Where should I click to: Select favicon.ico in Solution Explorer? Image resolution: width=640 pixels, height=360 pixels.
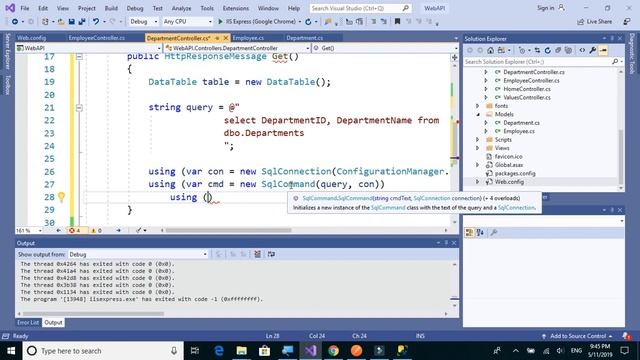pos(509,156)
